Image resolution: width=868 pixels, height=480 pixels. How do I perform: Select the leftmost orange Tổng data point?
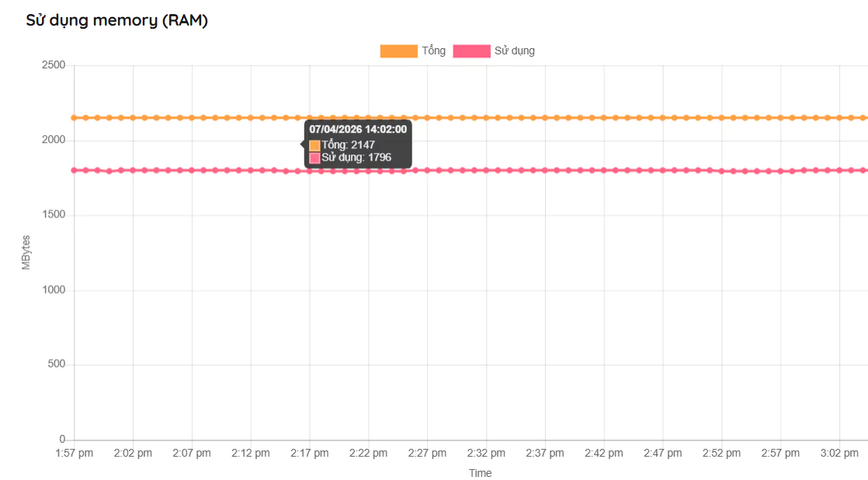pyautogui.click(x=75, y=118)
